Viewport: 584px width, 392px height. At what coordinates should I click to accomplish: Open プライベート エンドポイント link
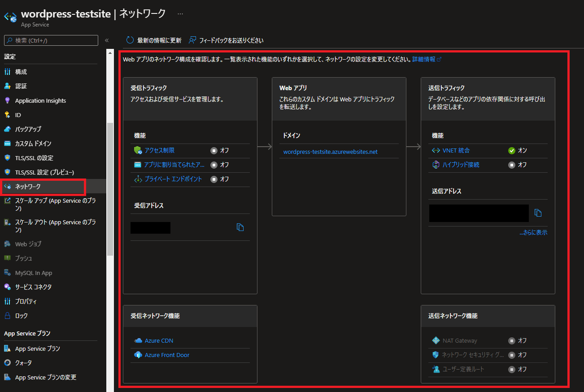coord(173,179)
